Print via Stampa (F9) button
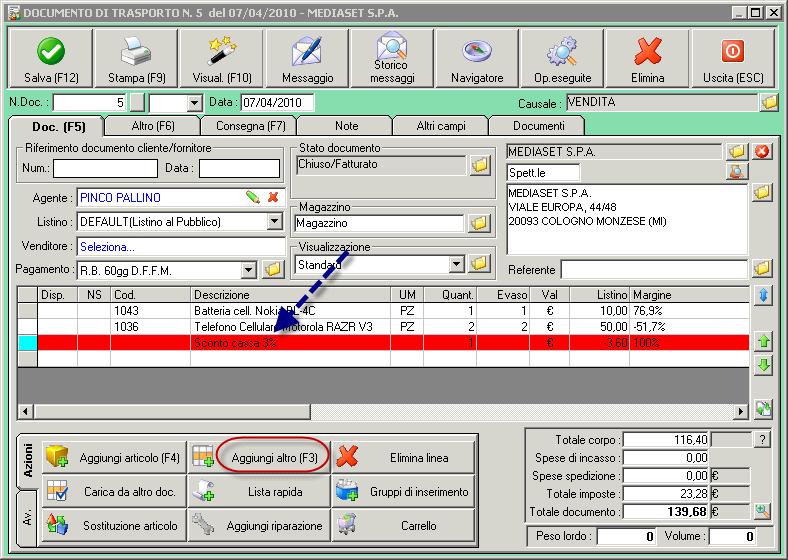Image resolution: width=788 pixels, height=560 pixels. [136, 58]
